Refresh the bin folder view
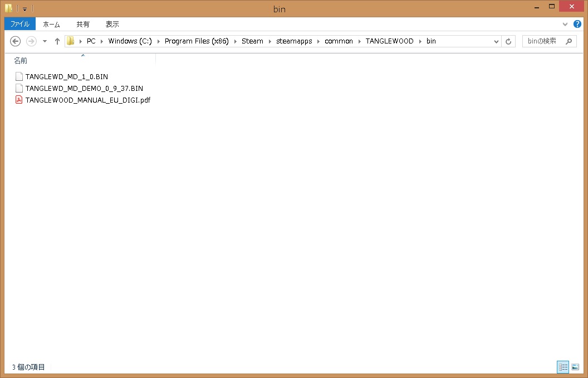The height and width of the screenshot is (378, 588). [x=508, y=41]
